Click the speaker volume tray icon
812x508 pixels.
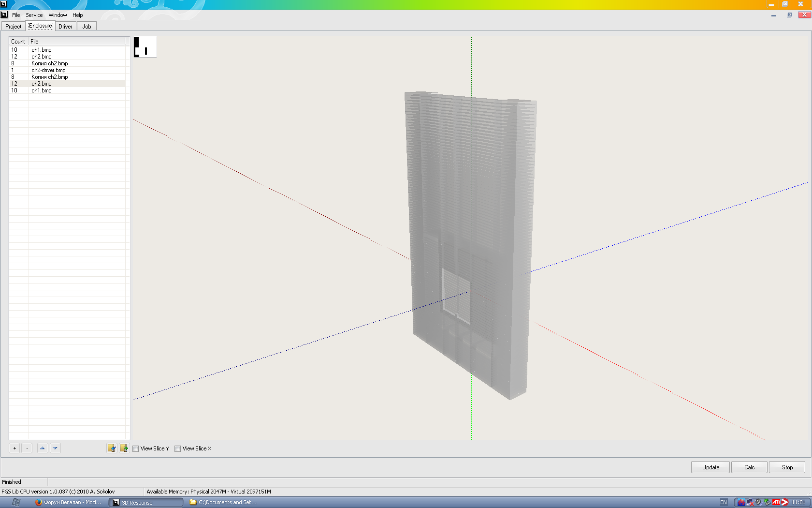[x=758, y=502]
